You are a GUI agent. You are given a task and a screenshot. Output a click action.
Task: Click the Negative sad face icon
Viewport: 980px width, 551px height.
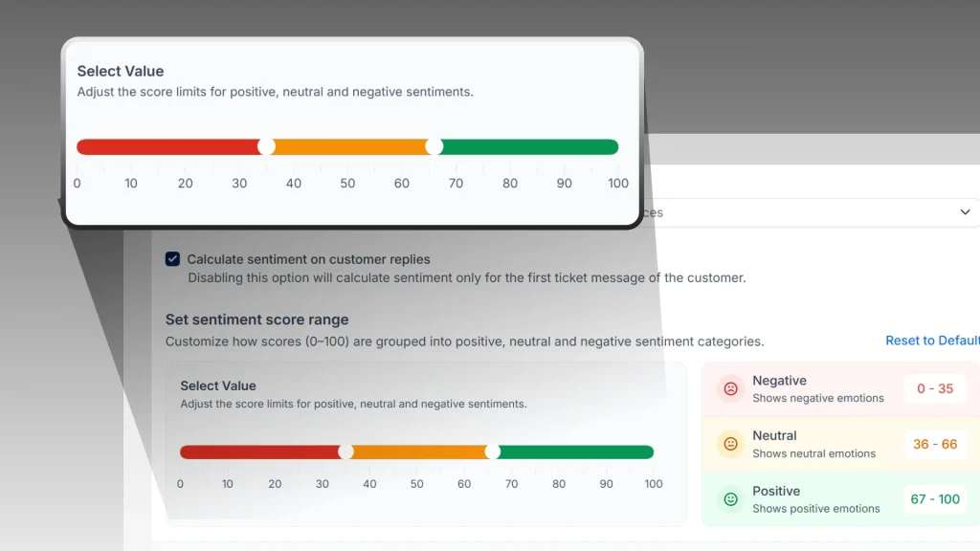point(730,388)
